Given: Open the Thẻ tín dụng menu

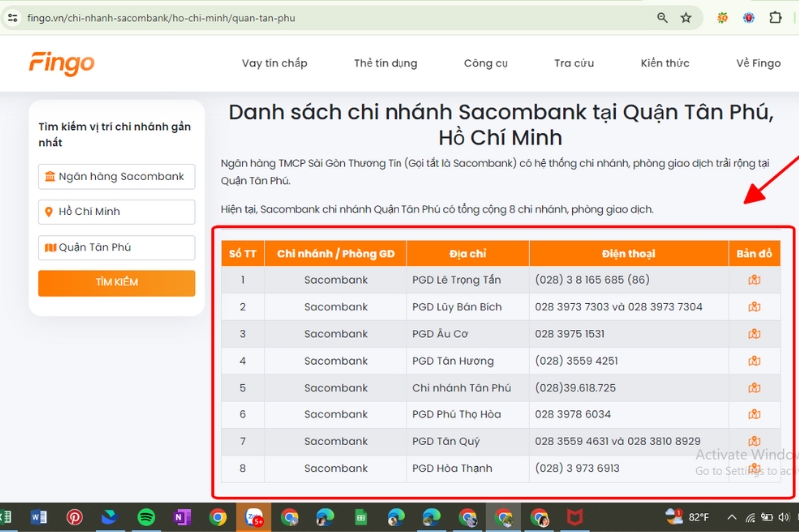Looking at the screenshot, I should point(386,63).
